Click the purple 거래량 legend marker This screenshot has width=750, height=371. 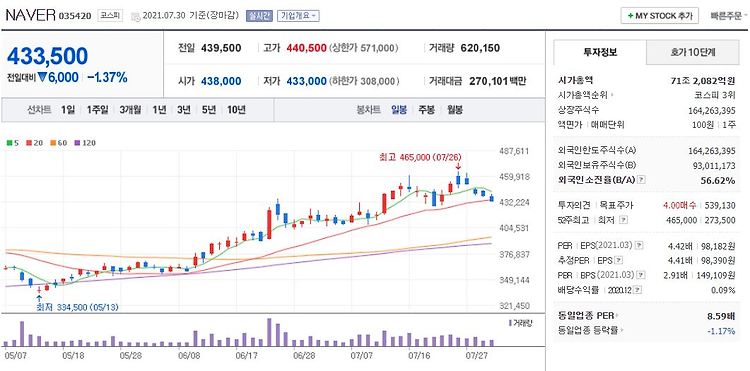point(510,323)
